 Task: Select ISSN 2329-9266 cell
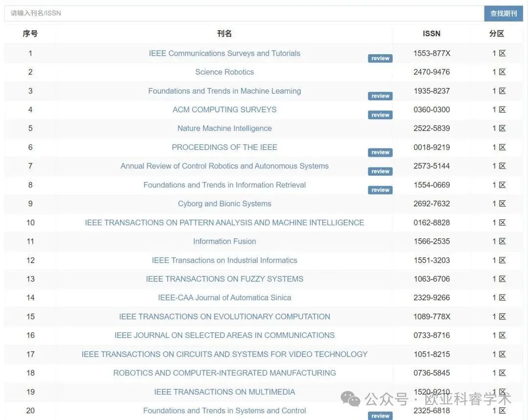point(432,297)
